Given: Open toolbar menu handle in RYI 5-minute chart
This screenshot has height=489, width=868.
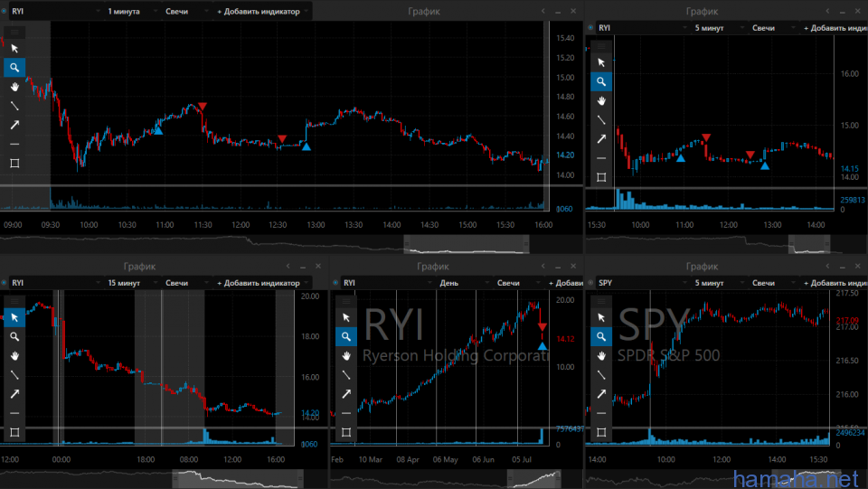Looking at the screenshot, I should tap(601, 46).
